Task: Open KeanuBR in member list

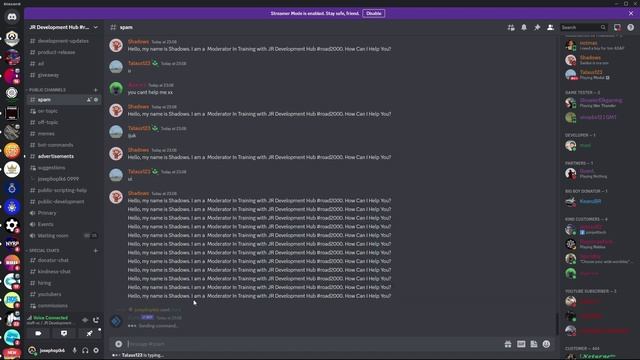Action: [x=590, y=201]
